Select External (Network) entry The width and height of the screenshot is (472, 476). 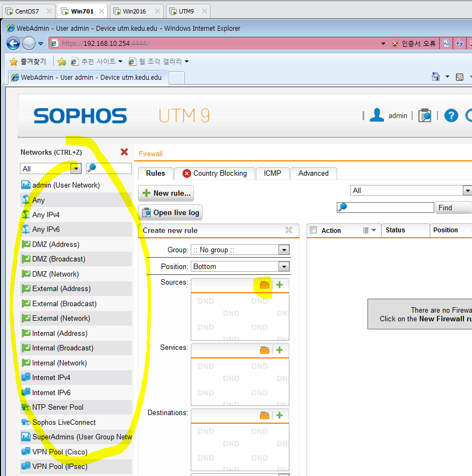[x=76, y=319]
